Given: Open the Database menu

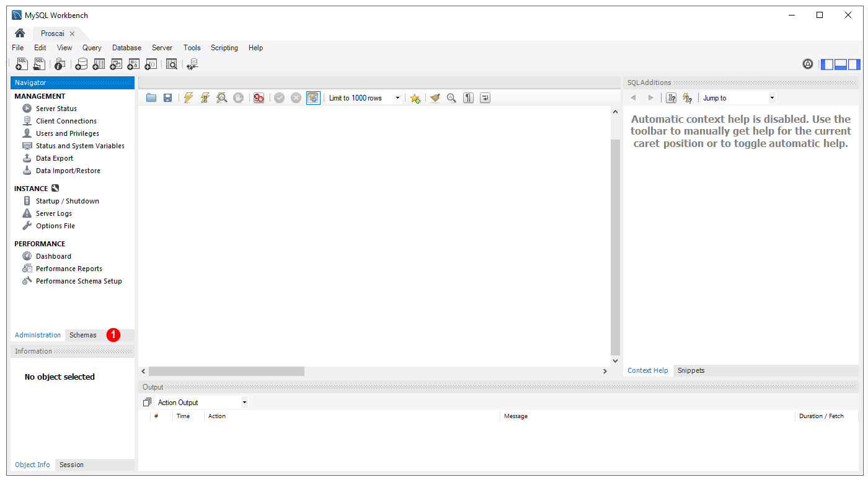Looking at the screenshot, I should pos(126,48).
